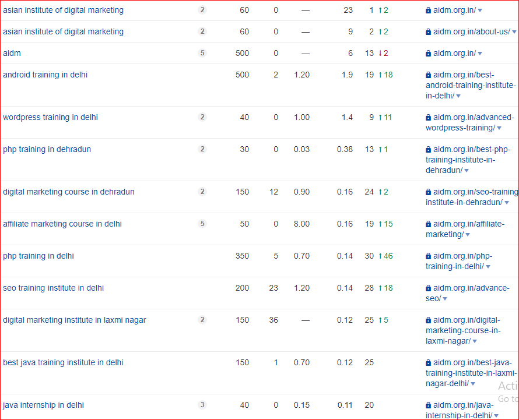Click SERP features badge for wordpress training row

pyautogui.click(x=202, y=117)
